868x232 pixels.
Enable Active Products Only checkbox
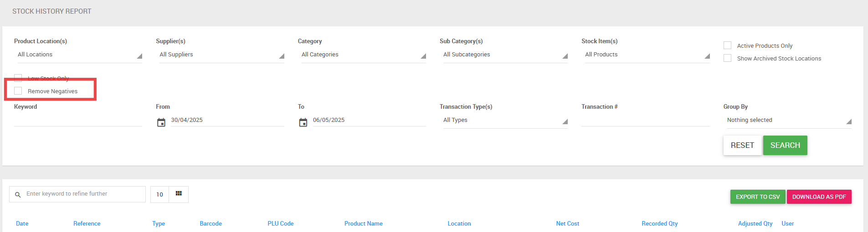[728, 45]
